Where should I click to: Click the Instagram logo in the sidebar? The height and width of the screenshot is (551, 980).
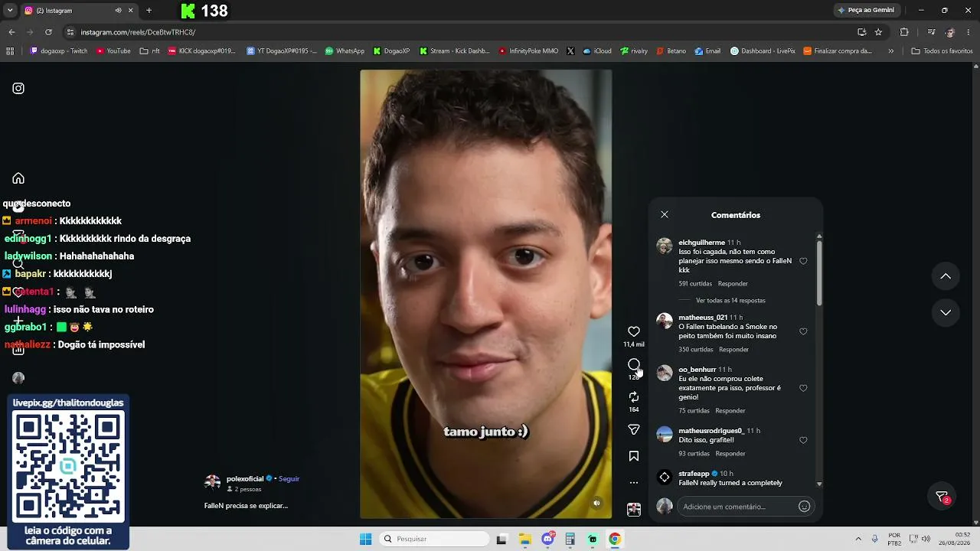pyautogui.click(x=18, y=88)
